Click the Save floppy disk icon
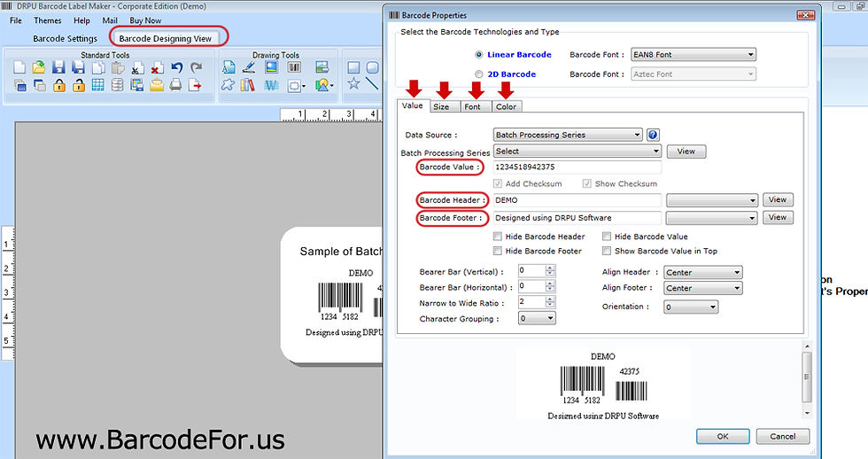This screenshot has height=459, width=868. click(x=58, y=67)
